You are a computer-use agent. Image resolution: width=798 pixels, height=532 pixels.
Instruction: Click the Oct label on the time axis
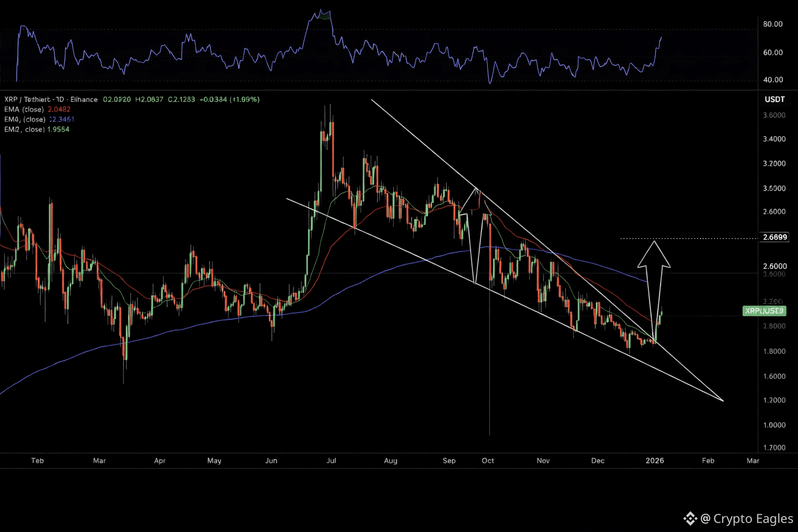(488, 461)
